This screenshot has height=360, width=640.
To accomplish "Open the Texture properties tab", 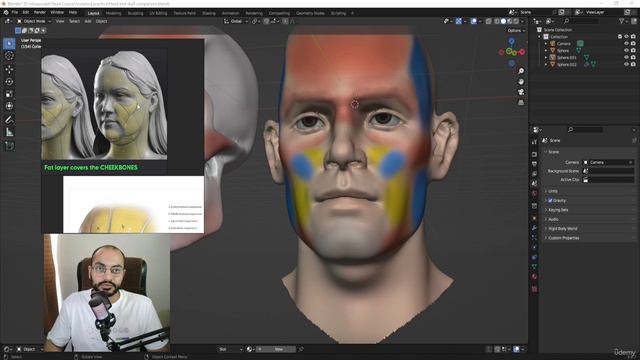I will click(534, 289).
